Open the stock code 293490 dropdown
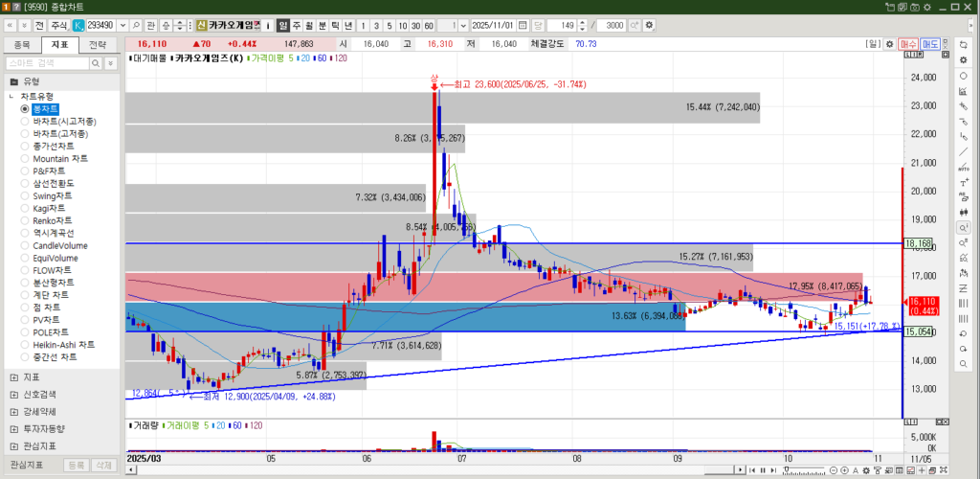980x479 pixels. tap(122, 24)
